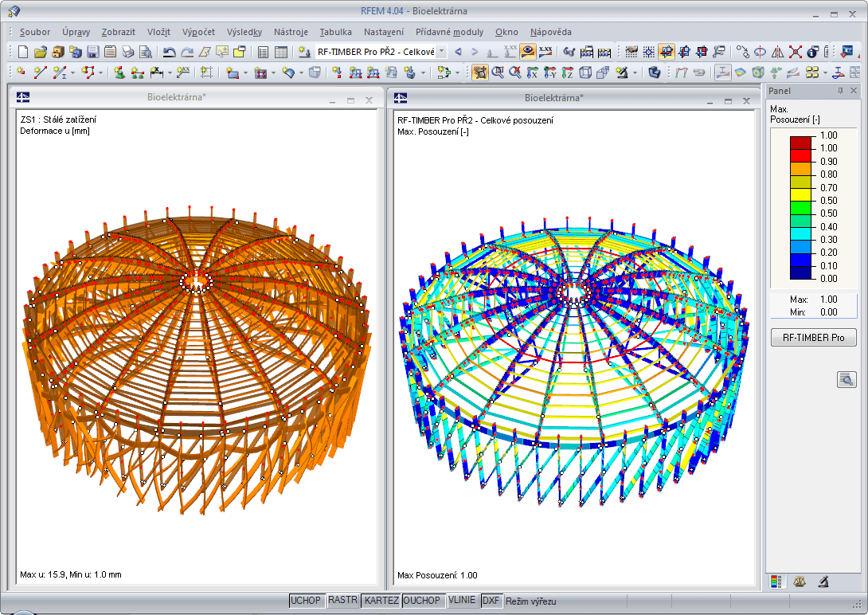Expand the new member tool dropdown arrow
Image resolution: width=868 pixels, height=615 pixels.
pos(72,72)
